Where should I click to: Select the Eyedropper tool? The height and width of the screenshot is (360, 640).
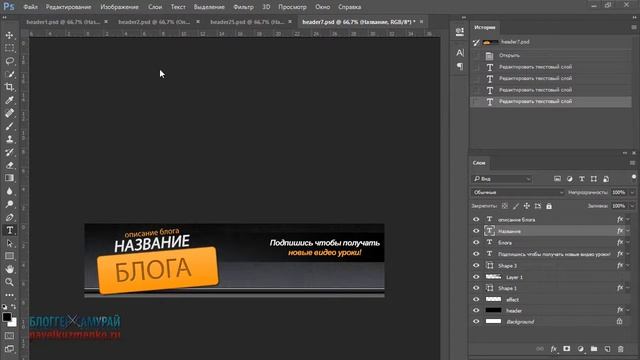[x=9, y=100]
